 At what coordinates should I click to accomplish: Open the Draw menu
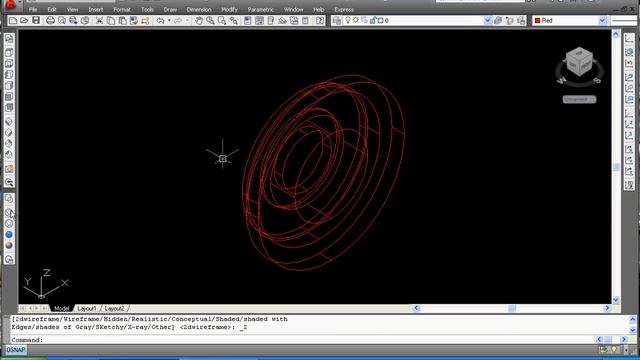click(x=170, y=9)
